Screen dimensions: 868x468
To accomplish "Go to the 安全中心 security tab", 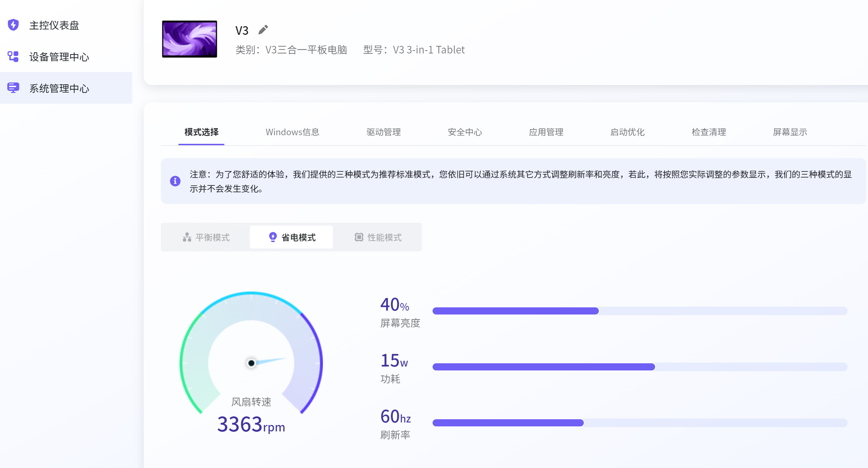I will [x=465, y=132].
